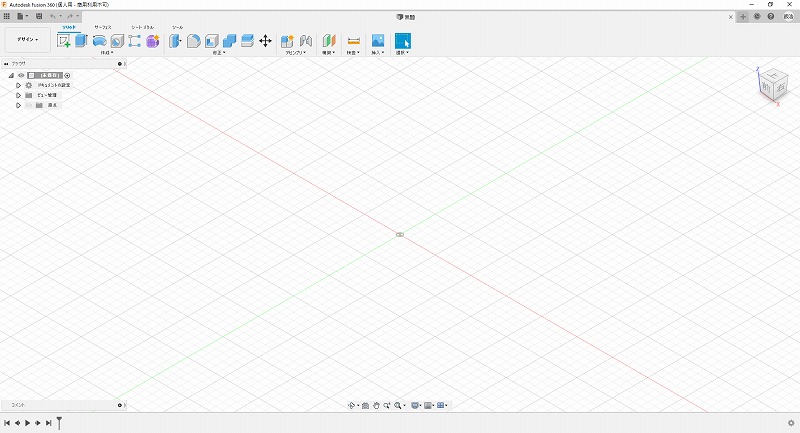
Task: Click the Undo arrow
Action: tap(53, 16)
